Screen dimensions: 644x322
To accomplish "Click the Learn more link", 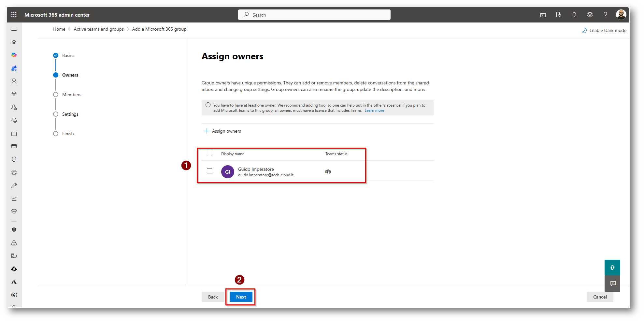I will pos(374,110).
